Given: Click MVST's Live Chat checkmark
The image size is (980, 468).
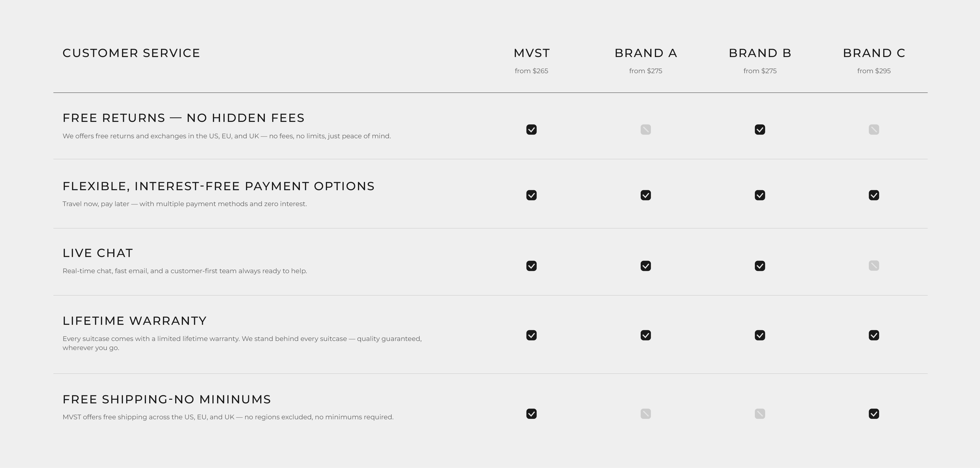Looking at the screenshot, I should pyautogui.click(x=531, y=266).
